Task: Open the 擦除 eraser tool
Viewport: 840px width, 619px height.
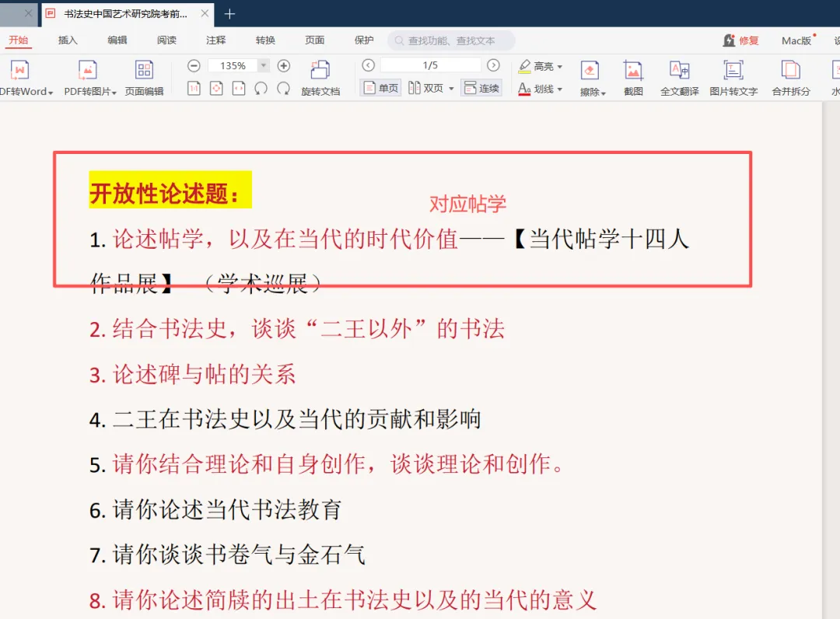Action: [x=590, y=79]
